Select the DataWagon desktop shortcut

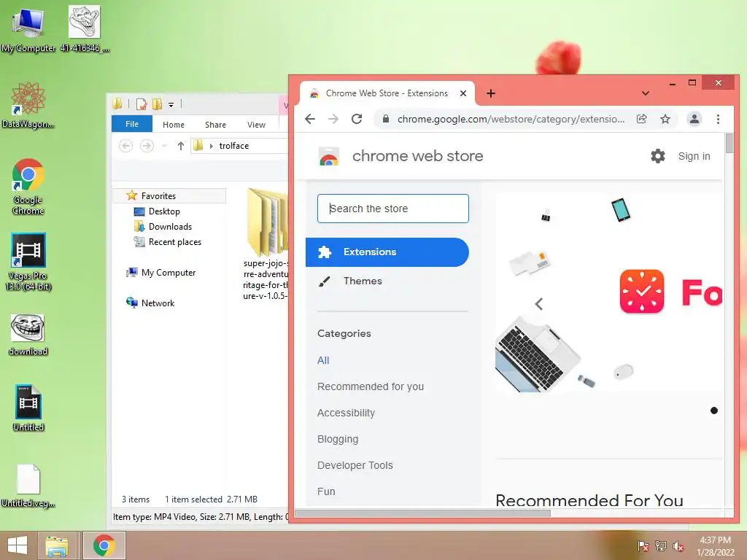28,105
